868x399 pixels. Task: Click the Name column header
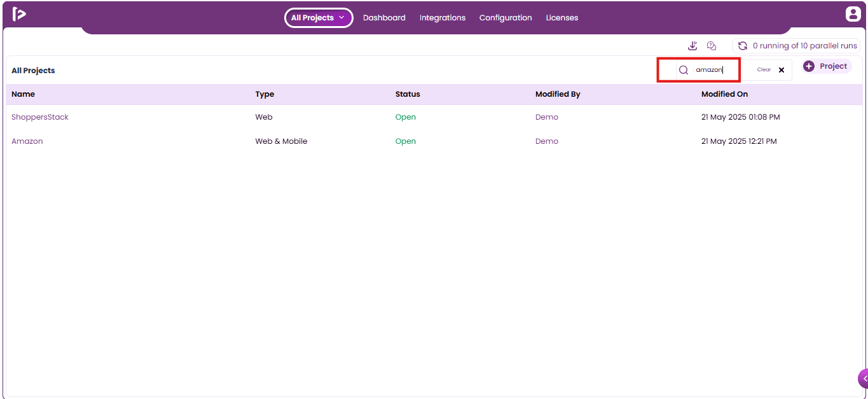coord(24,94)
